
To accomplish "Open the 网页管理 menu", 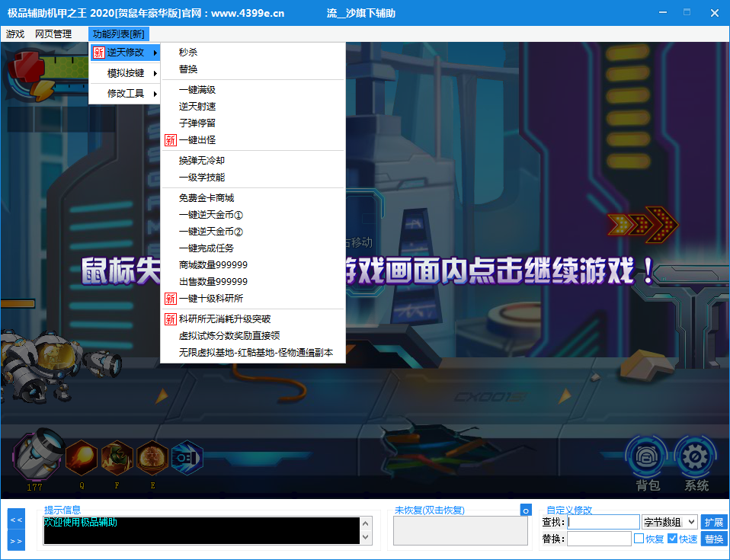I will [53, 34].
